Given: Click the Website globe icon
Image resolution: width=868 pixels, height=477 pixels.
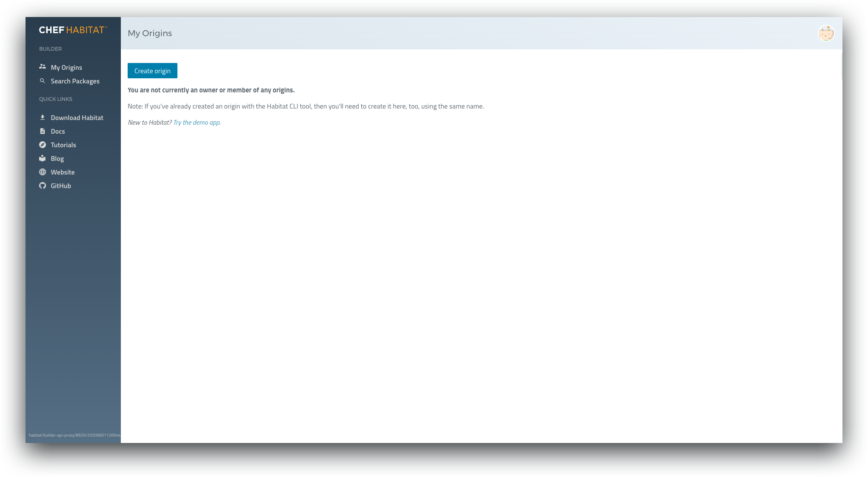Looking at the screenshot, I should [42, 172].
